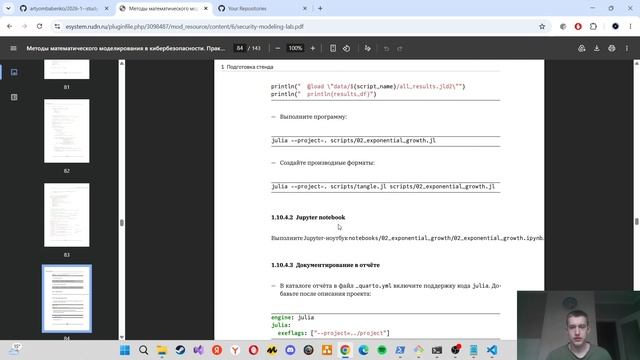Open Discord from the taskbar
Screen dimensions: 640x360
tap(290, 350)
